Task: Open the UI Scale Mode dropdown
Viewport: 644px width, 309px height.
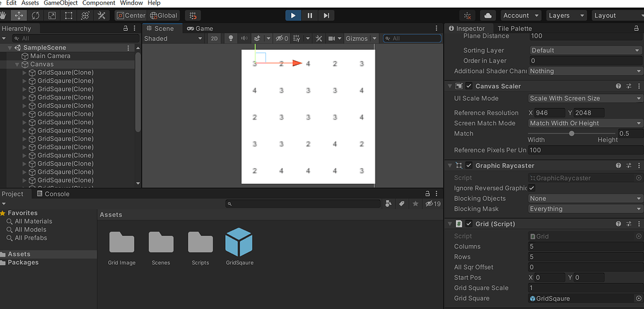Action: click(x=586, y=99)
